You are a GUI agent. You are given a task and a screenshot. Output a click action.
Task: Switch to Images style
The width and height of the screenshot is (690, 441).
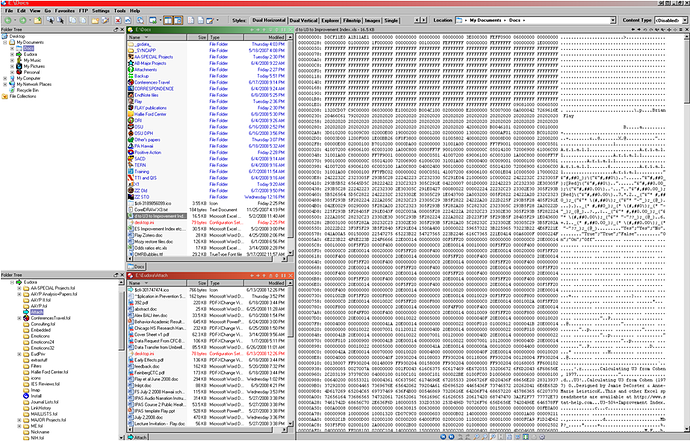click(x=372, y=20)
